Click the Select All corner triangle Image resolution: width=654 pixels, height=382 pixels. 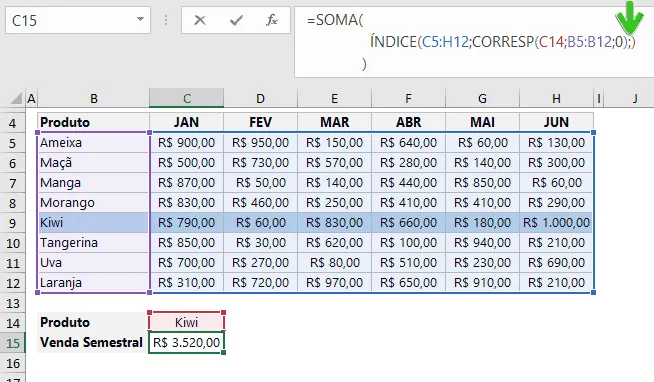(x=16, y=98)
